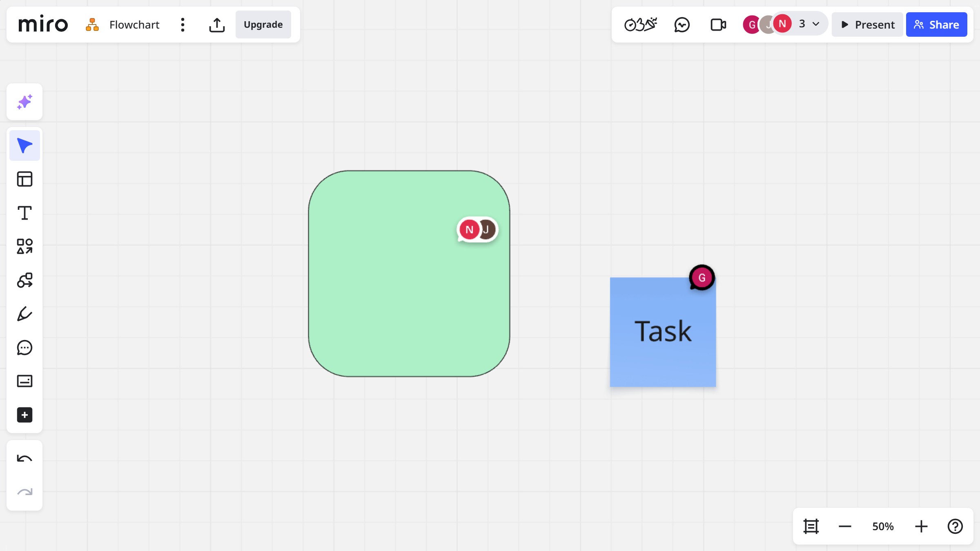Start presentation with Present button
This screenshot has height=551, width=980.
point(868,24)
